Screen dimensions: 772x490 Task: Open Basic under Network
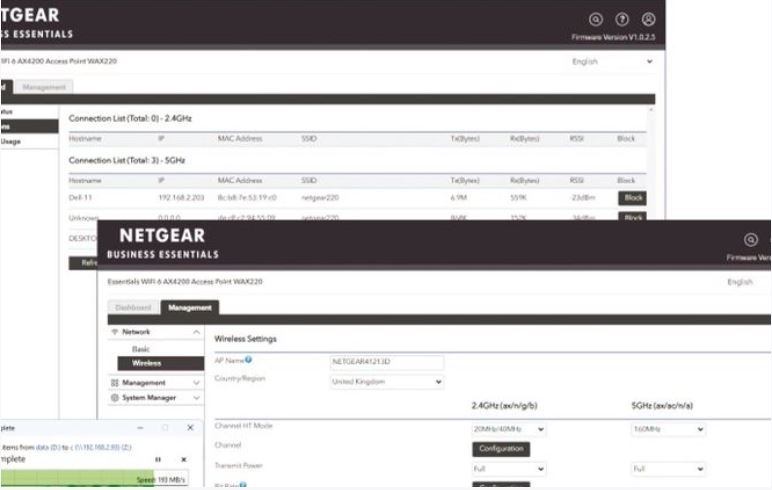pyautogui.click(x=141, y=349)
